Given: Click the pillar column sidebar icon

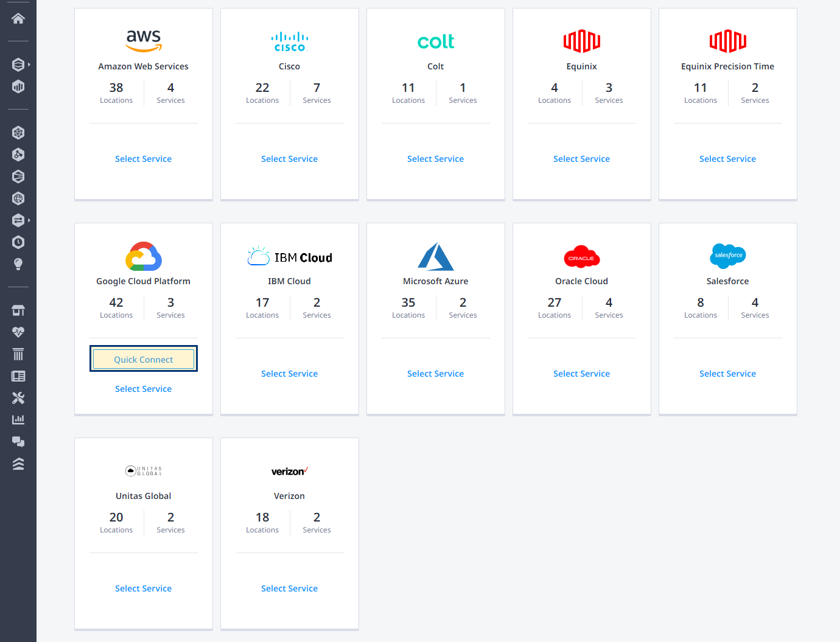Looking at the screenshot, I should click(18, 354).
